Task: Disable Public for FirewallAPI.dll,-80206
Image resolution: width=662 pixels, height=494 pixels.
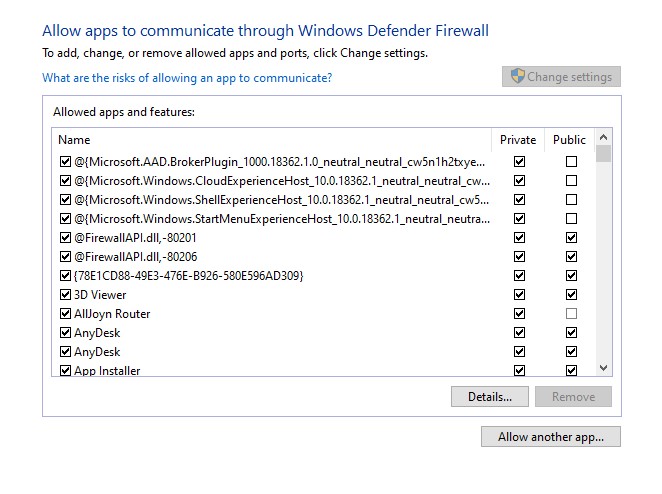Action: [571, 257]
